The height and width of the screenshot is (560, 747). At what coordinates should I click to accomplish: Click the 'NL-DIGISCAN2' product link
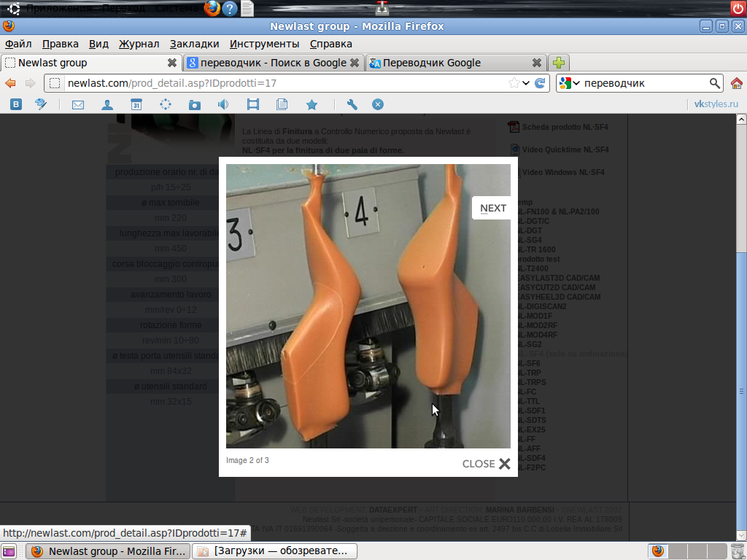click(541, 307)
